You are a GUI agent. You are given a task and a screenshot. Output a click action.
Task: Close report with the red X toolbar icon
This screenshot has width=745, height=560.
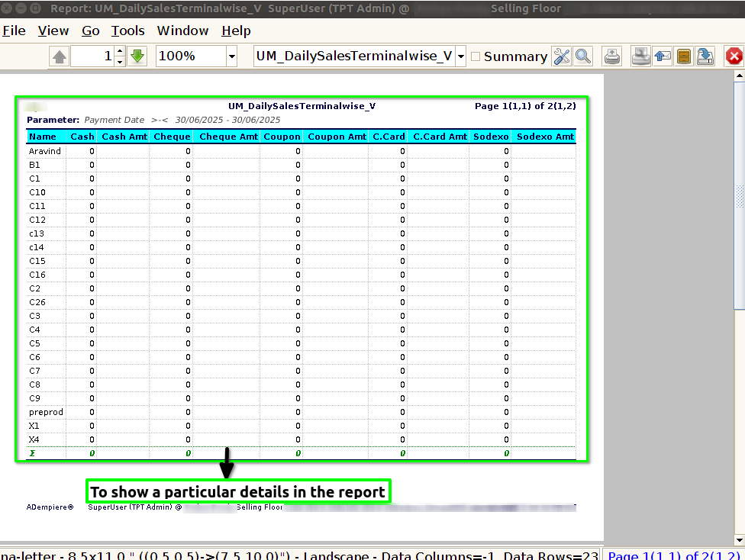[x=734, y=56]
